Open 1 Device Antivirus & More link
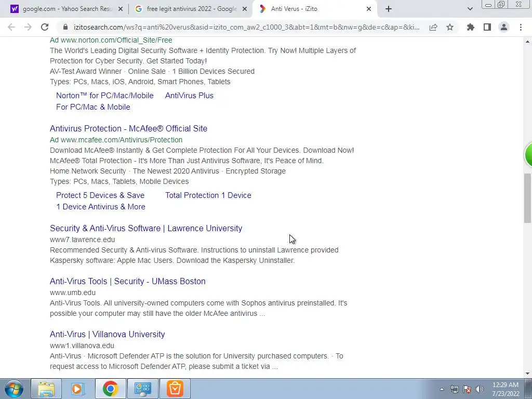 101,207
